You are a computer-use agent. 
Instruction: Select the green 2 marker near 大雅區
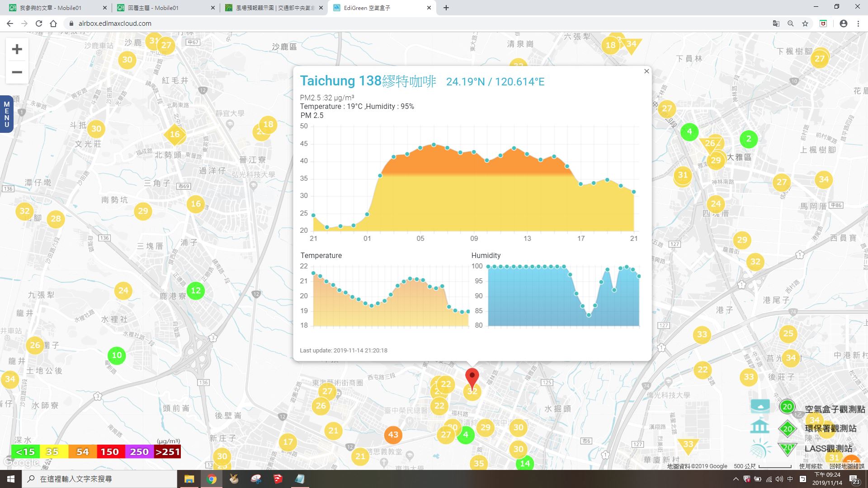click(749, 139)
